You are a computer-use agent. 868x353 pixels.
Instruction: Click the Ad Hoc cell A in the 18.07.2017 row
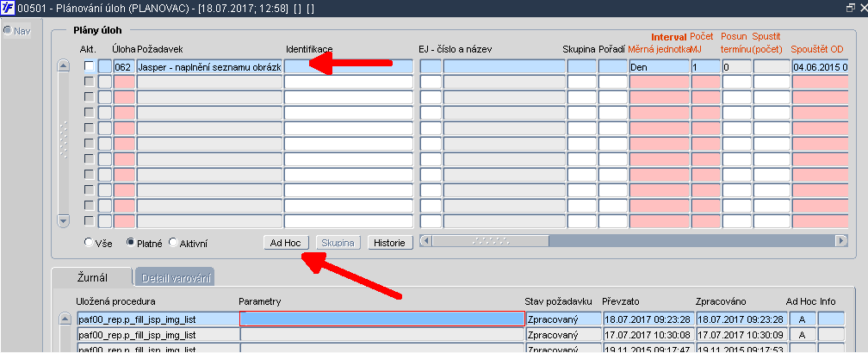pyautogui.click(x=802, y=319)
